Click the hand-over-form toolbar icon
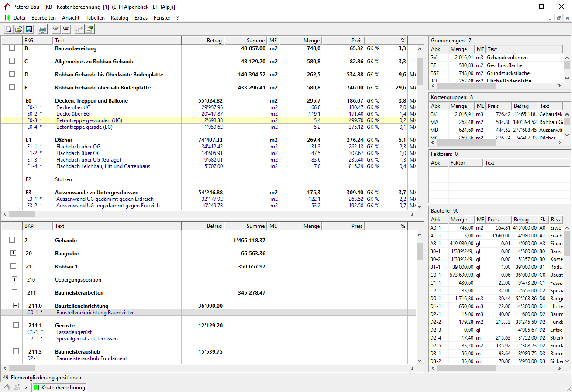 click(90, 29)
